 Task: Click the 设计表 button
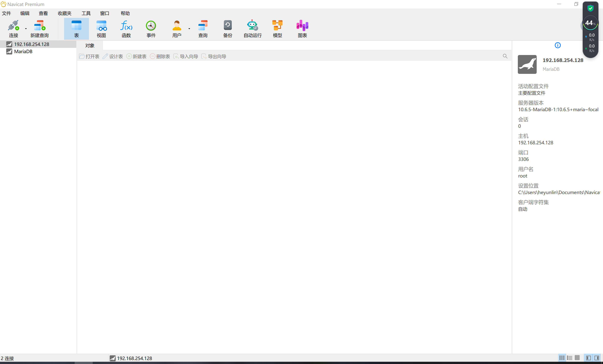(x=113, y=57)
